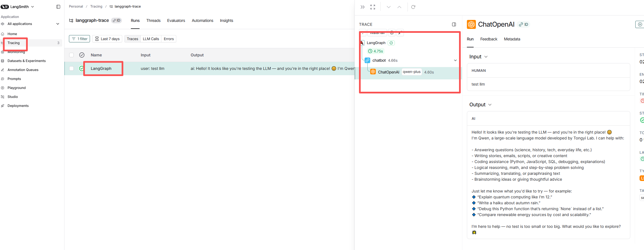Screen dimensions: 644x250
Task: Open the LangGraph run in table
Action: (101, 68)
